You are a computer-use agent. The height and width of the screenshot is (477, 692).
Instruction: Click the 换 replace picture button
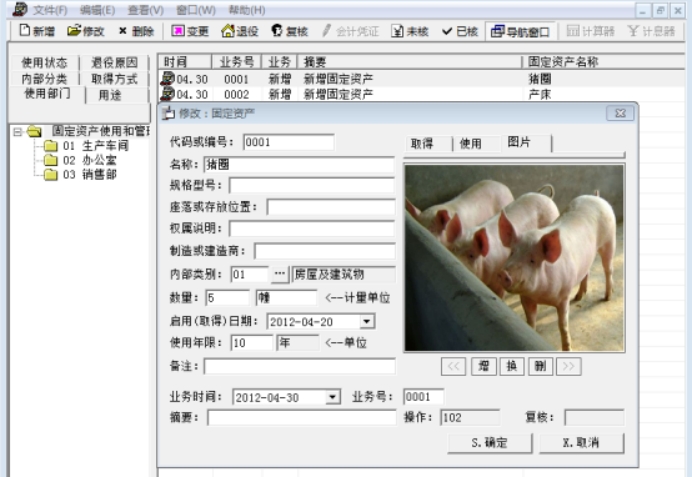(x=511, y=366)
